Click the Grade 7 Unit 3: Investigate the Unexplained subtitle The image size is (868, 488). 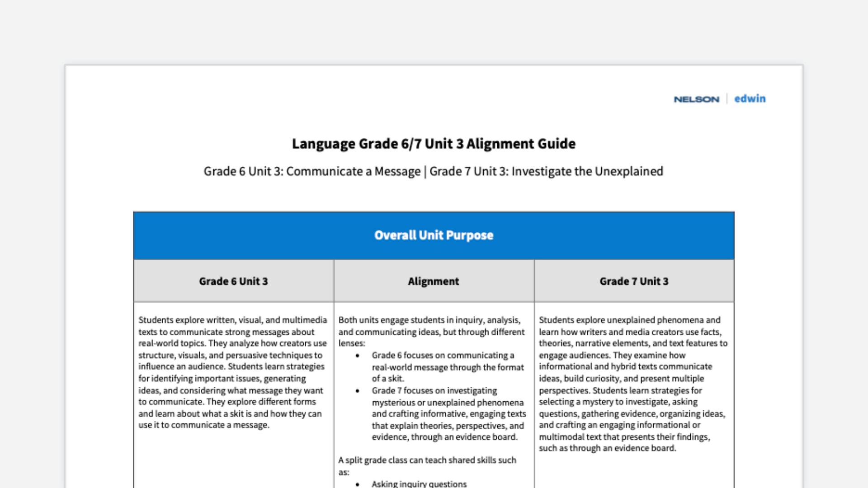(x=546, y=172)
